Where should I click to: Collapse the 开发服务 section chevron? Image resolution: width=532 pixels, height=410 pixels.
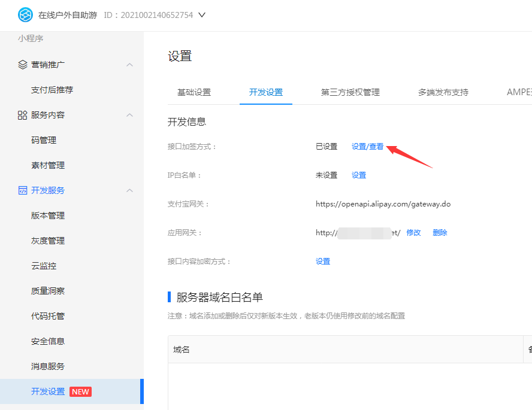pyautogui.click(x=129, y=190)
